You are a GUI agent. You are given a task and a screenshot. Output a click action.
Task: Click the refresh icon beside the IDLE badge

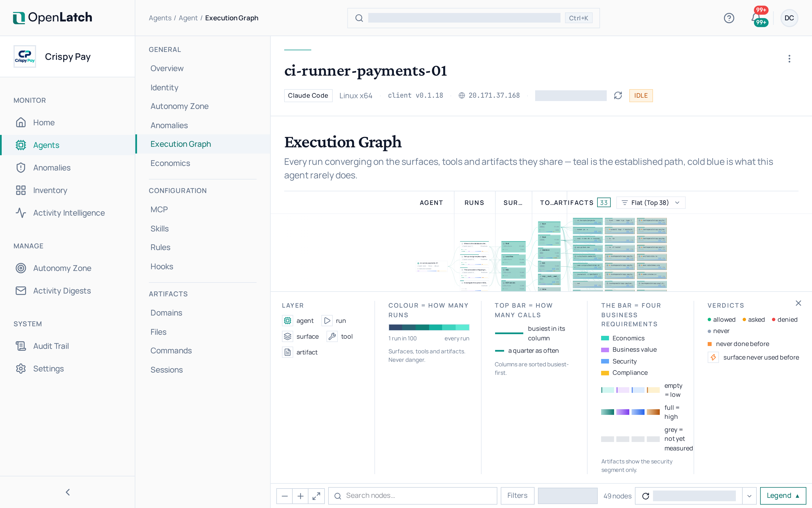tap(618, 96)
